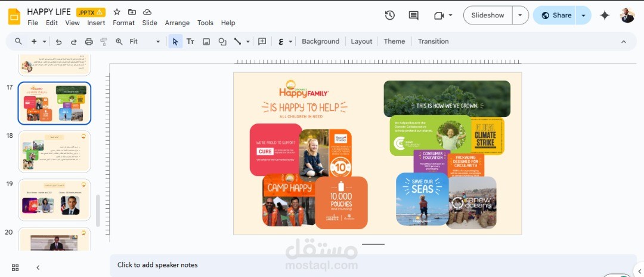This screenshot has height=277, width=644.
Task: Insert a shape
Action: pyautogui.click(x=222, y=42)
